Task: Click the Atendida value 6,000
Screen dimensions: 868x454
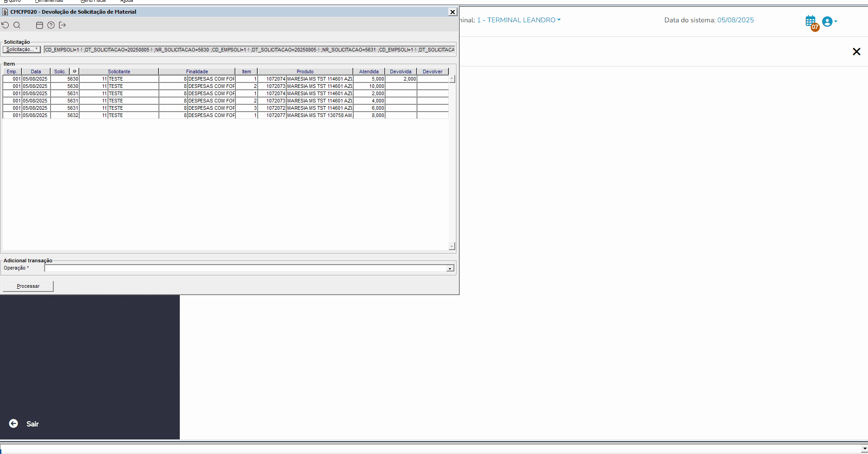Action: [369, 108]
